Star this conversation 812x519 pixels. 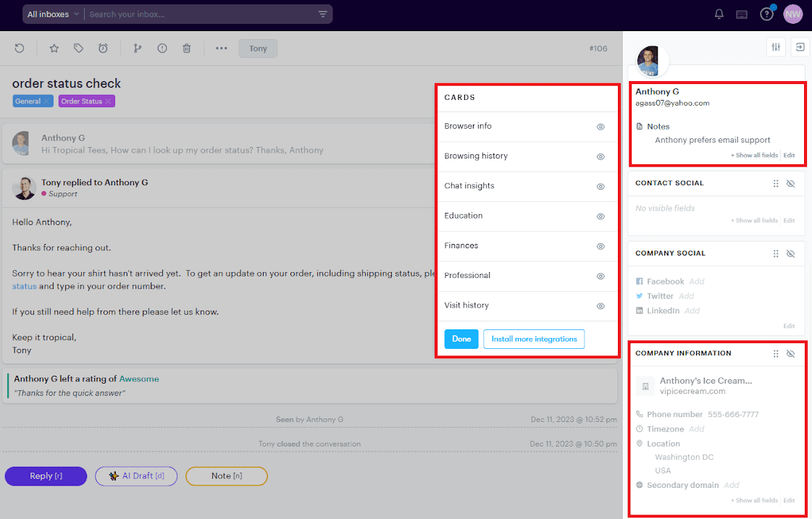pyautogui.click(x=54, y=48)
